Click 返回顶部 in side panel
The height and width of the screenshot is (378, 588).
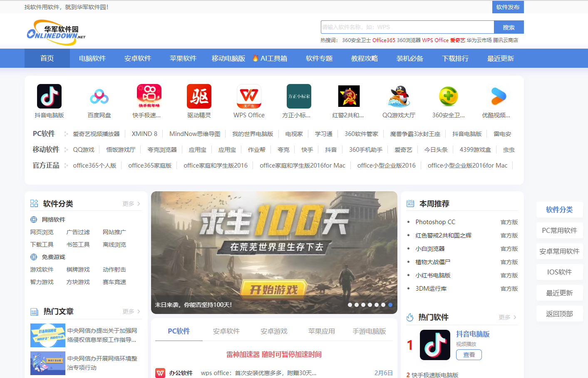point(559,314)
